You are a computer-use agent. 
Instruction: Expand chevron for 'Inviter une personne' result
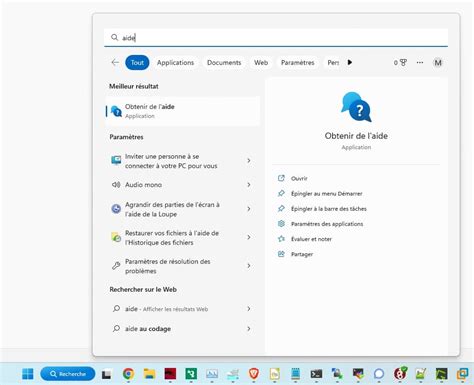249,161
